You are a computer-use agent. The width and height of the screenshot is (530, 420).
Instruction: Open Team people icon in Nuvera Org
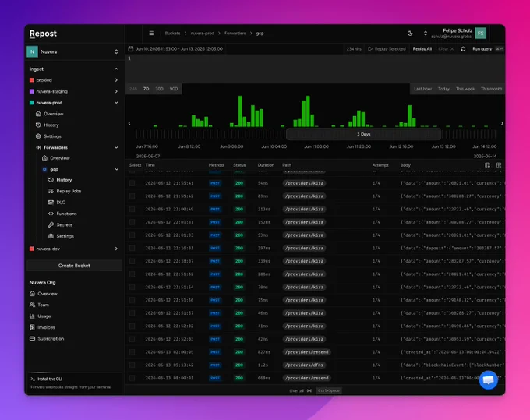(32, 305)
